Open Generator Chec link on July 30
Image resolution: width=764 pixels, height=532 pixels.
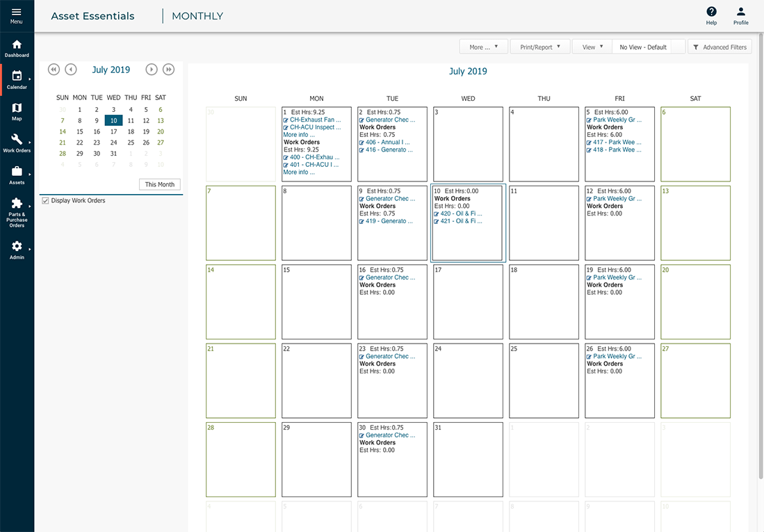390,435
